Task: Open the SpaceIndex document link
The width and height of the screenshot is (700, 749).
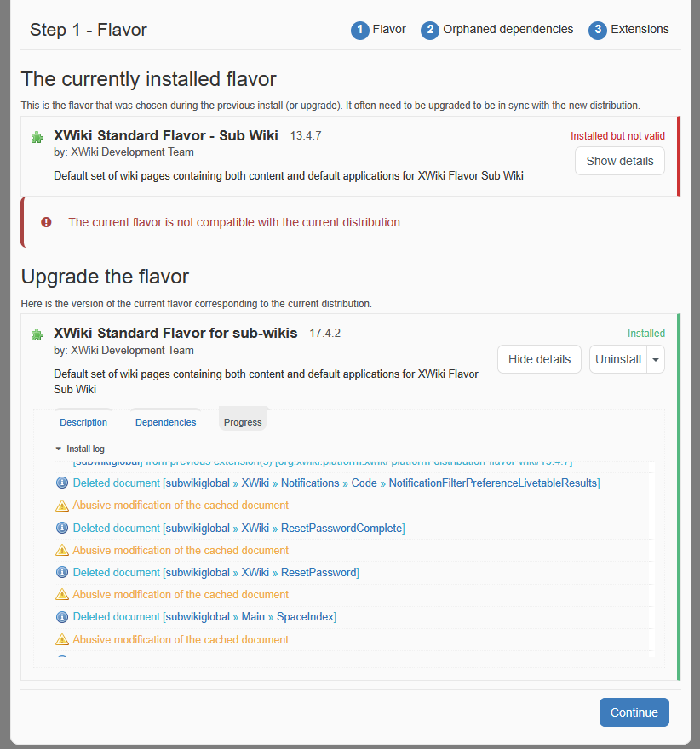Action: [x=306, y=617]
